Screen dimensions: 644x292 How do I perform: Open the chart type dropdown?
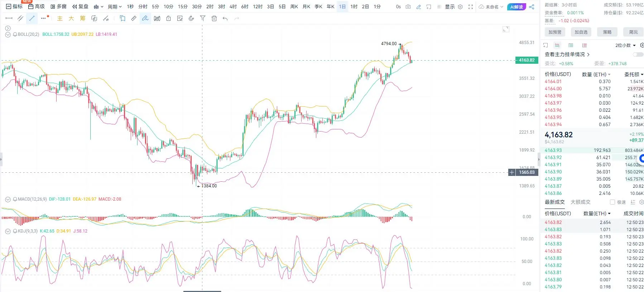click(x=98, y=6)
